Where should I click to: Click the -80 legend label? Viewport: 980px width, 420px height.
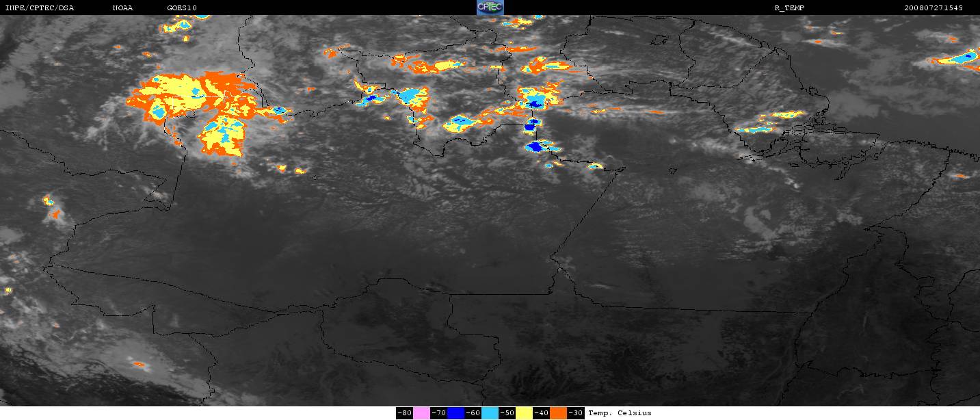(x=404, y=413)
